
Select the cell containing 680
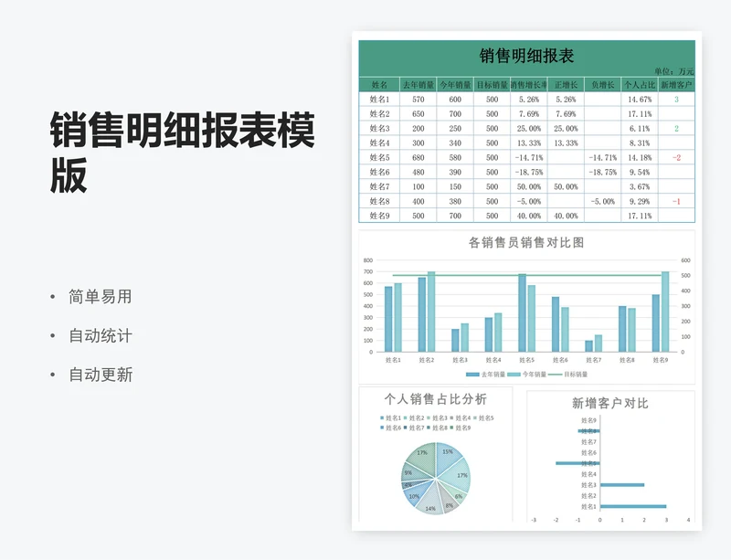coord(418,158)
